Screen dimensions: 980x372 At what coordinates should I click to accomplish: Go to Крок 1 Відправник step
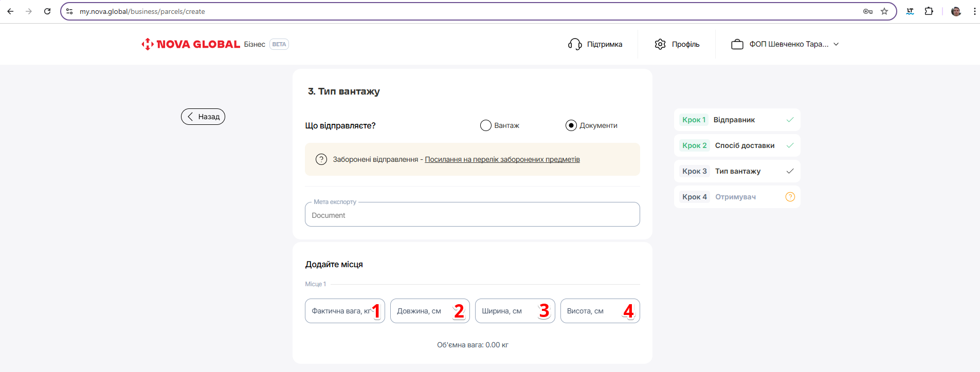(x=737, y=120)
